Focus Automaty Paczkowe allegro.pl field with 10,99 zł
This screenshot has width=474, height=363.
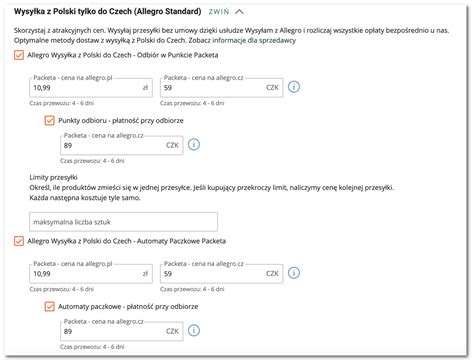[x=91, y=274]
